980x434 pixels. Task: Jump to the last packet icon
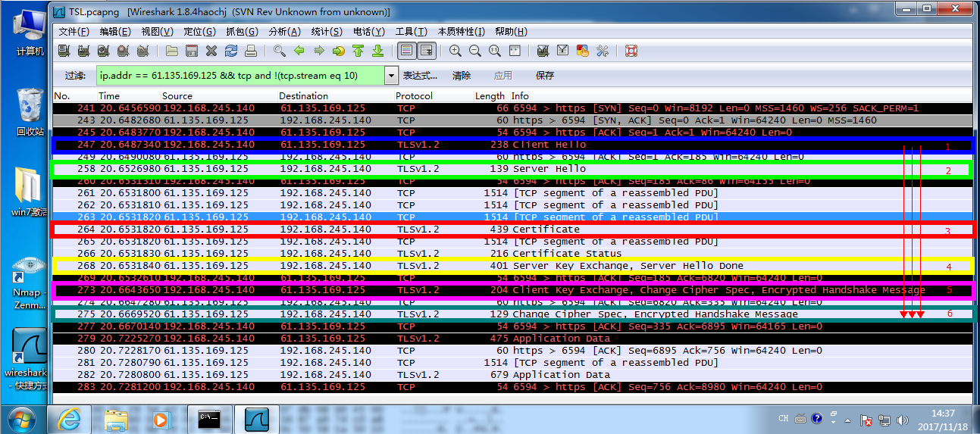pos(377,51)
